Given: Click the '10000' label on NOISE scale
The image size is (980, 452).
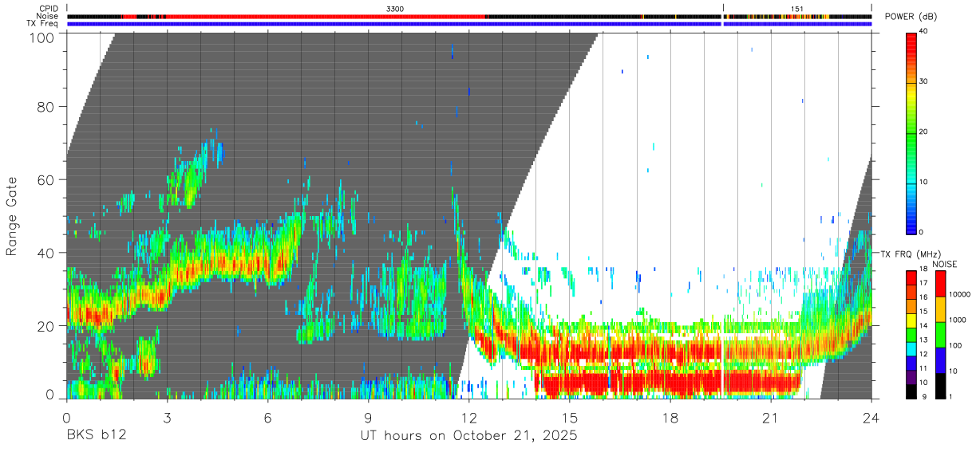Looking at the screenshot, I should 958,294.
